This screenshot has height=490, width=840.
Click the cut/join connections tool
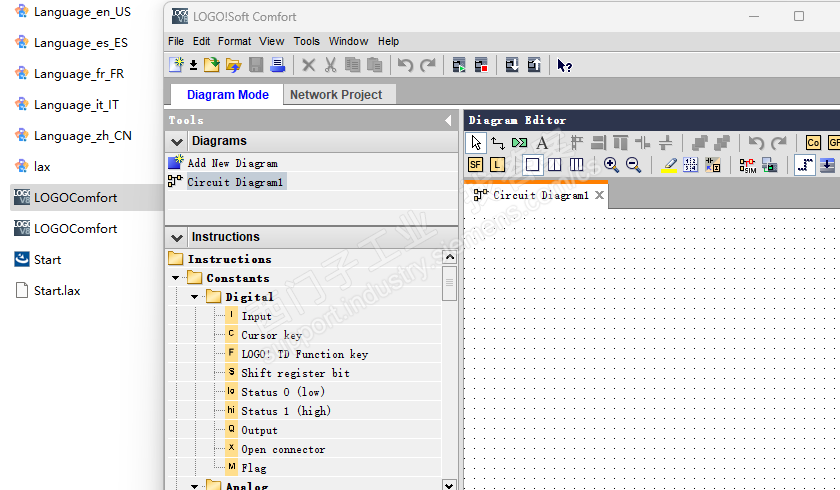click(520, 142)
